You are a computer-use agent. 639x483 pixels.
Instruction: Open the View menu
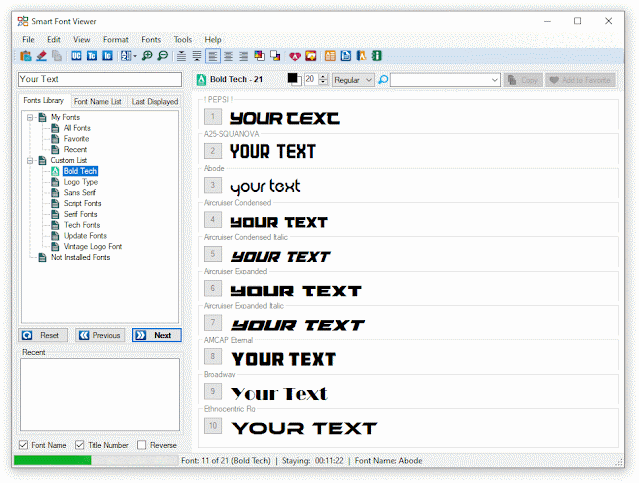click(82, 40)
